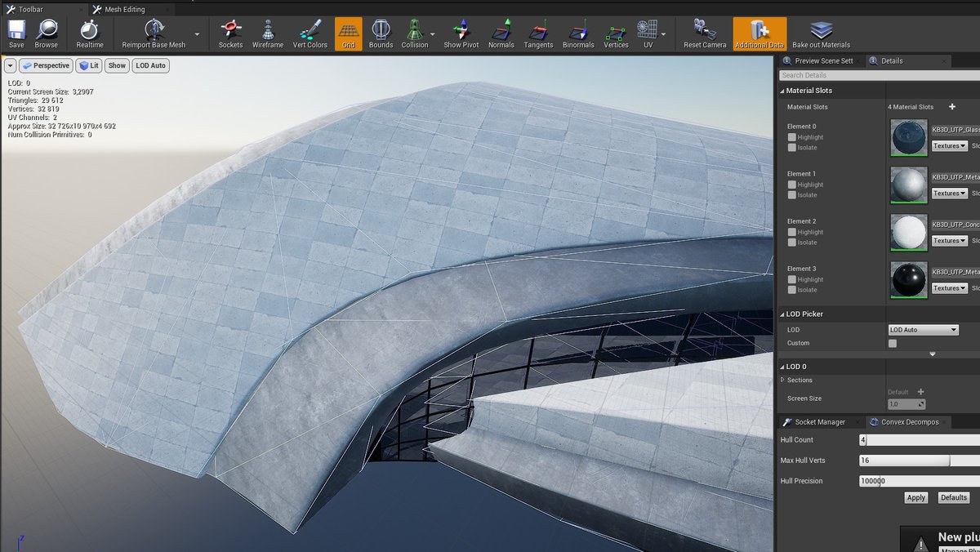Click the Save toolbar icon
980x552 pixels.
16,33
